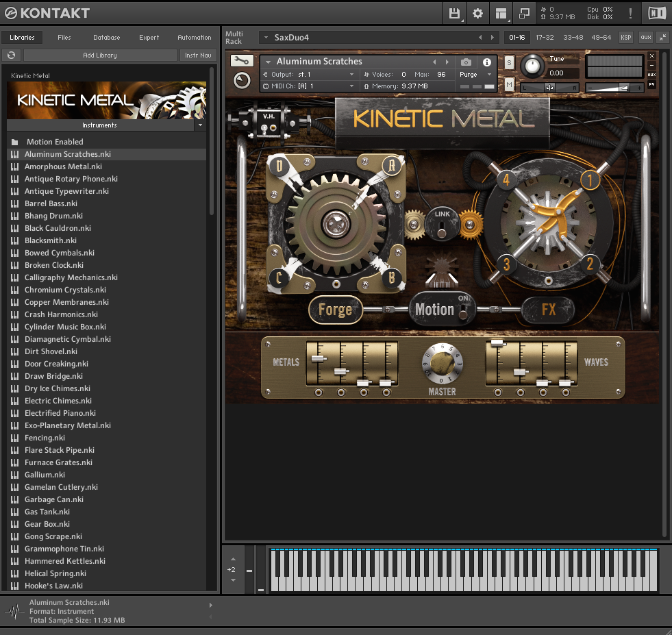This screenshot has height=635, width=672.
Task: Toggle the browser layout view icon
Action: point(501,14)
